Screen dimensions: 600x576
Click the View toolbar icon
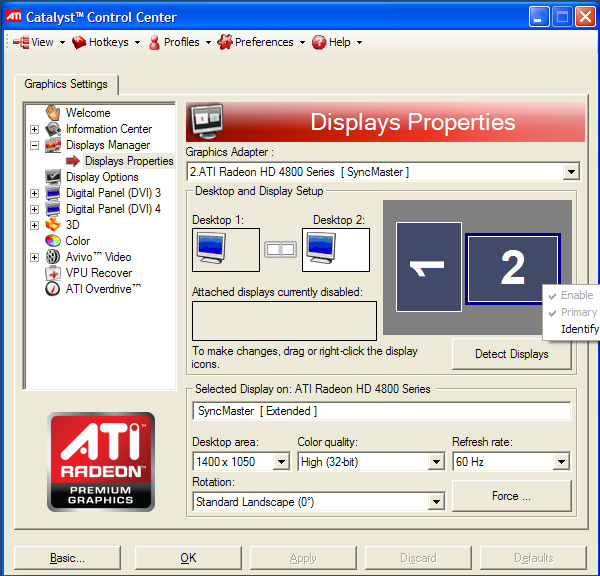tap(21, 42)
